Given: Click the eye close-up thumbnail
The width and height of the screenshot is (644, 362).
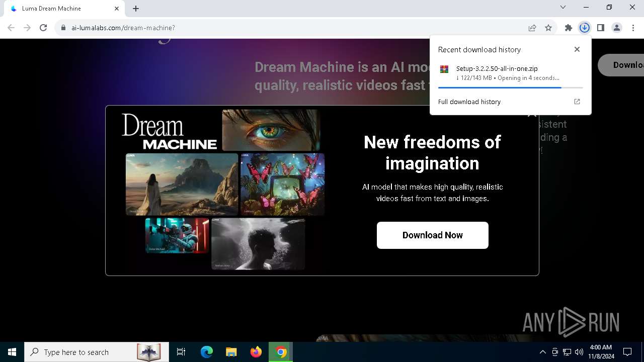Looking at the screenshot, I should (271, 130).
